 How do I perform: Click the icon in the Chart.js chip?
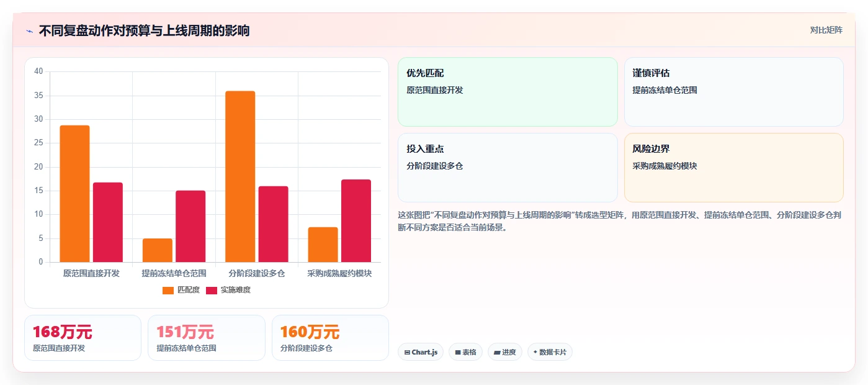coord(407,353)
